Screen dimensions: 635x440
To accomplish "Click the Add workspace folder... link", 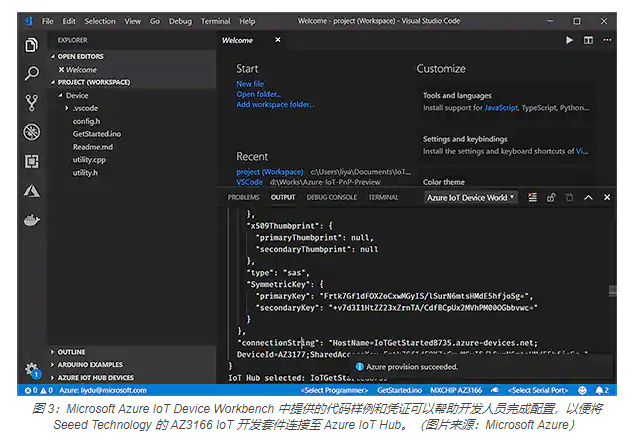I will (275, 105).
